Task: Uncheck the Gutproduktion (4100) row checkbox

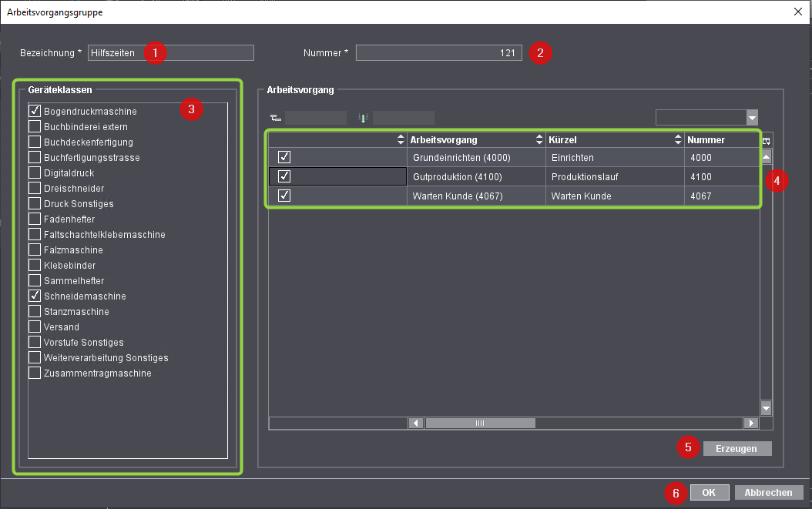Action: pos(284,176)
